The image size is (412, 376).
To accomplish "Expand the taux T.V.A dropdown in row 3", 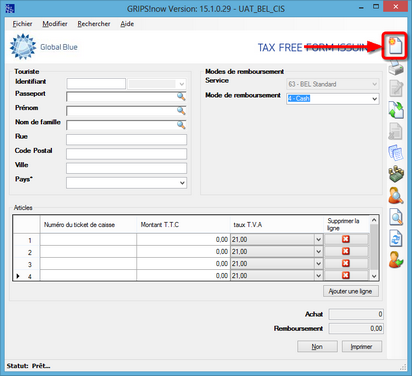I will coord(319,263).
